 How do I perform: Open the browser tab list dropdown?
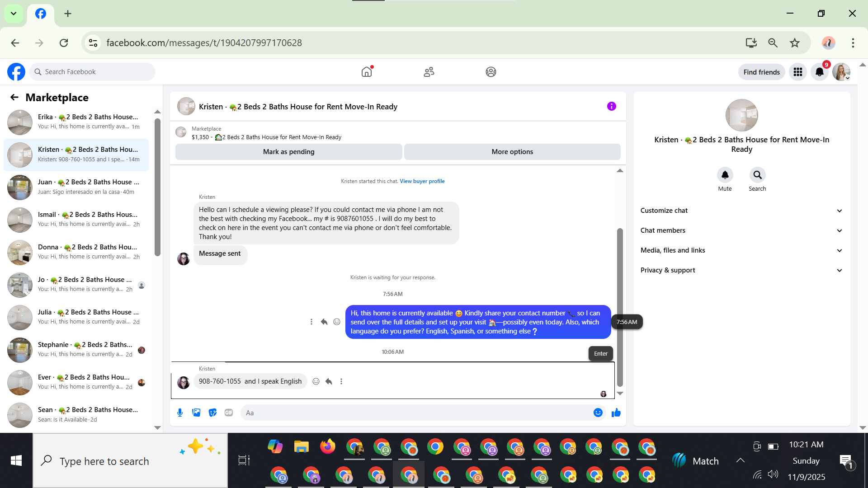(14, 14)
